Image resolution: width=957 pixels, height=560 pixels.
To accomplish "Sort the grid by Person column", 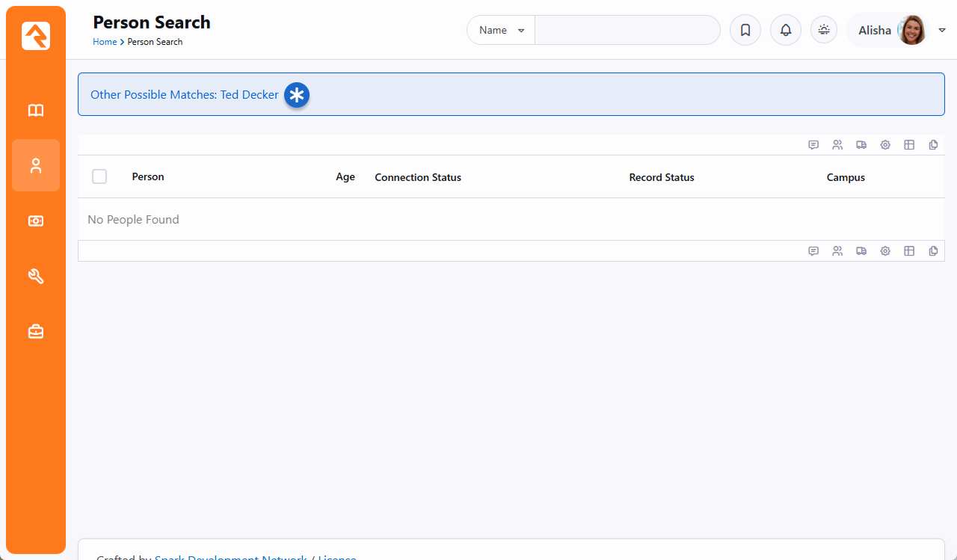I will click(x=148, y=177).
